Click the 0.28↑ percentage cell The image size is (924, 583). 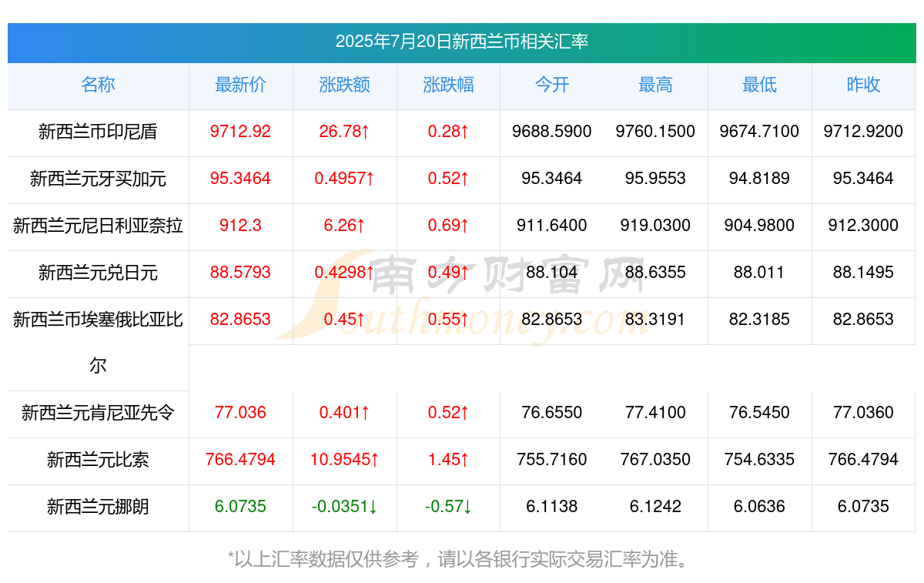pos(448,132)
